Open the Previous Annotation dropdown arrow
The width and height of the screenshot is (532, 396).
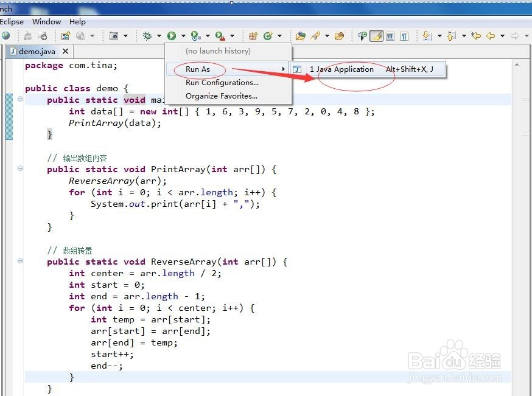[x=464, y=36]
